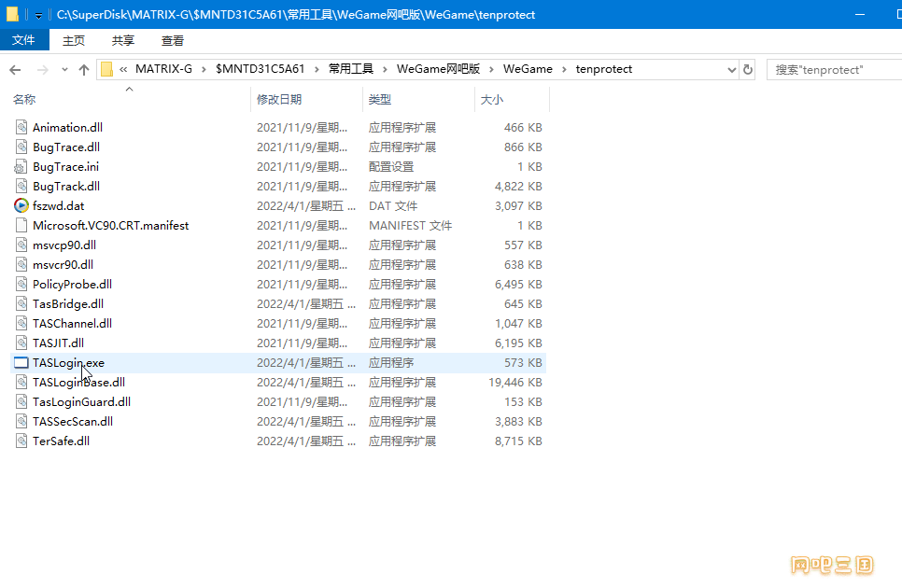Open the 共享 ribbon tab

pos(123,40)
